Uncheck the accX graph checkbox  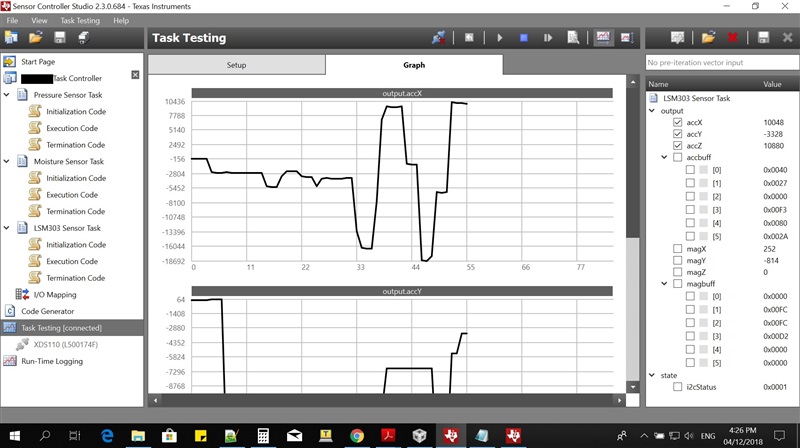[677, 122]
